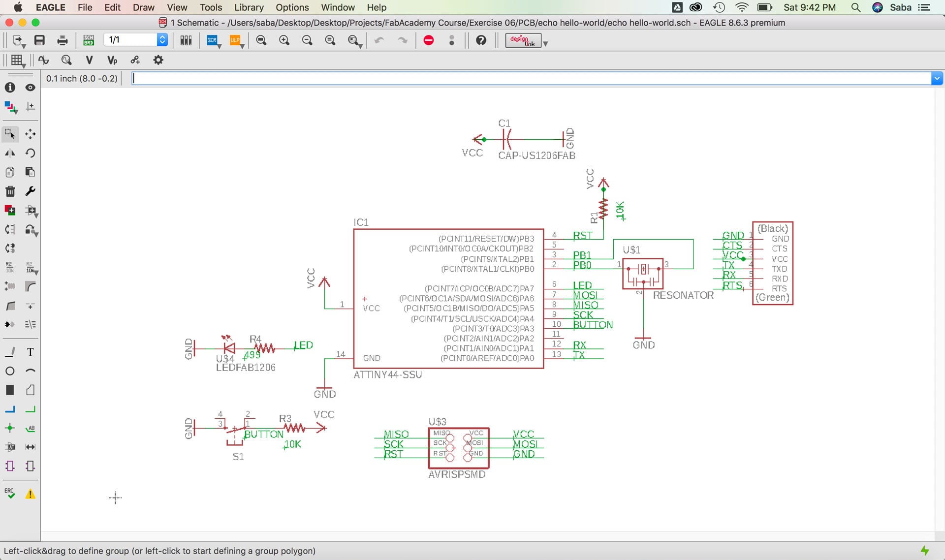Expand the design link dropdown arrow
945x560 pixels.
tap(545, 44)
